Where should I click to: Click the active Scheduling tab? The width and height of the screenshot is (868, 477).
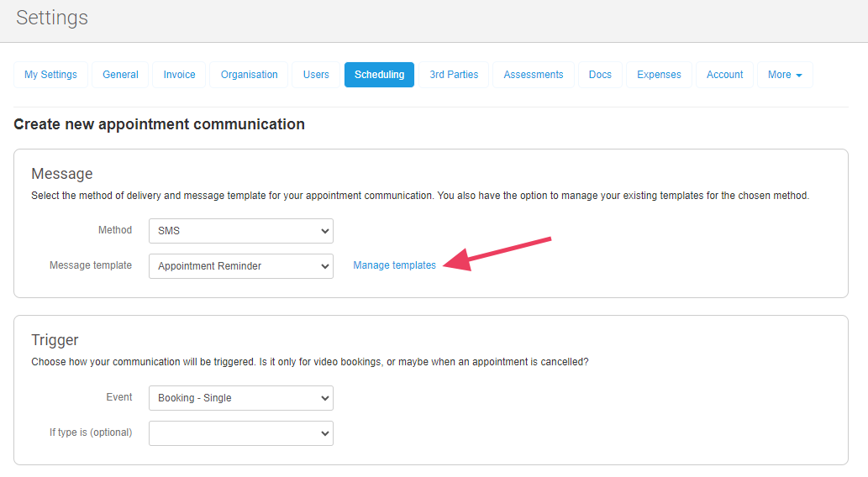tap(379, 75)
